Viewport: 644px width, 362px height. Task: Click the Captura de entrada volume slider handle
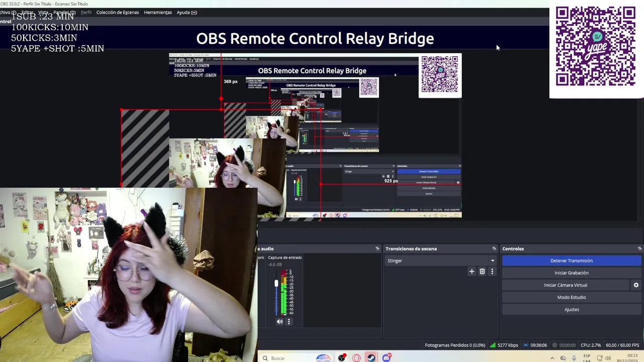point(276,284)
